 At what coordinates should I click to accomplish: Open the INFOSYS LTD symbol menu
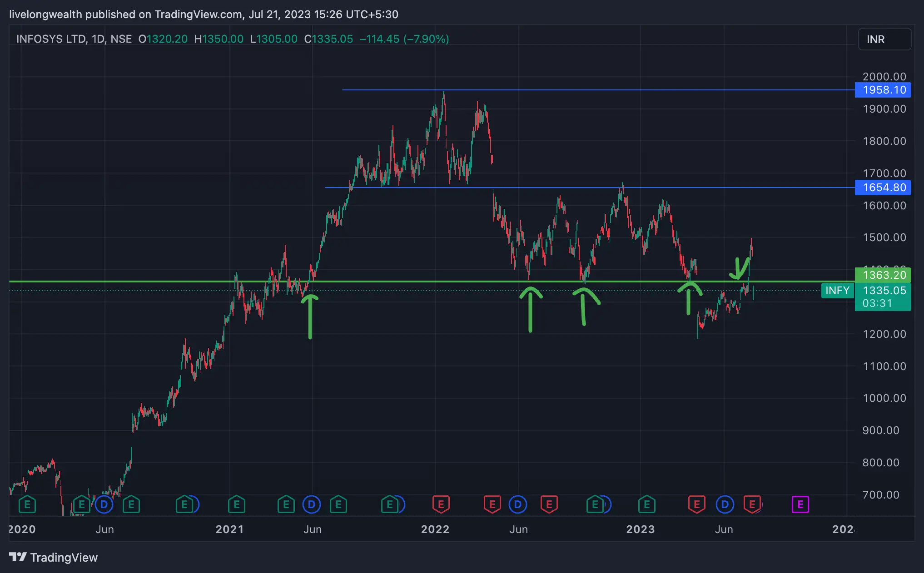tap(50, 39)
